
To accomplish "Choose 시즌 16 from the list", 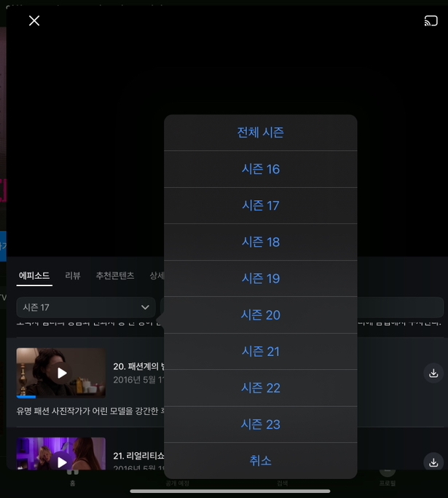I will point(261,169).
